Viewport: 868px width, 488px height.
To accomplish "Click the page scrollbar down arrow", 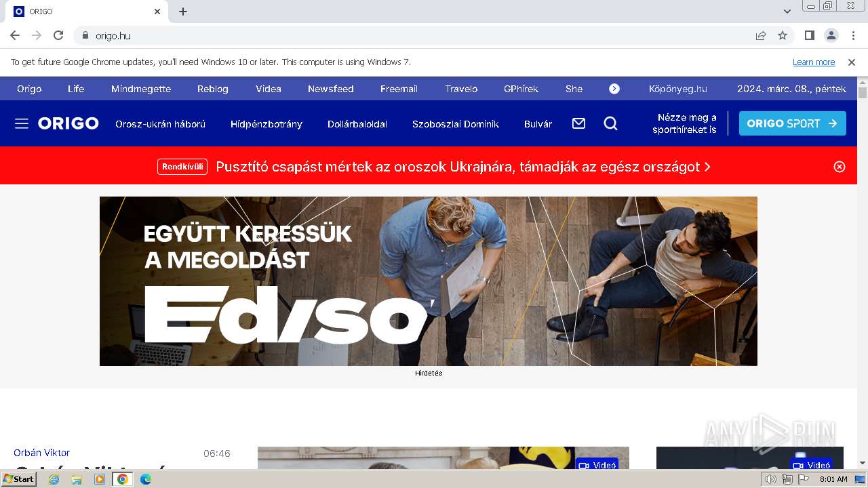I will point(863,463).
